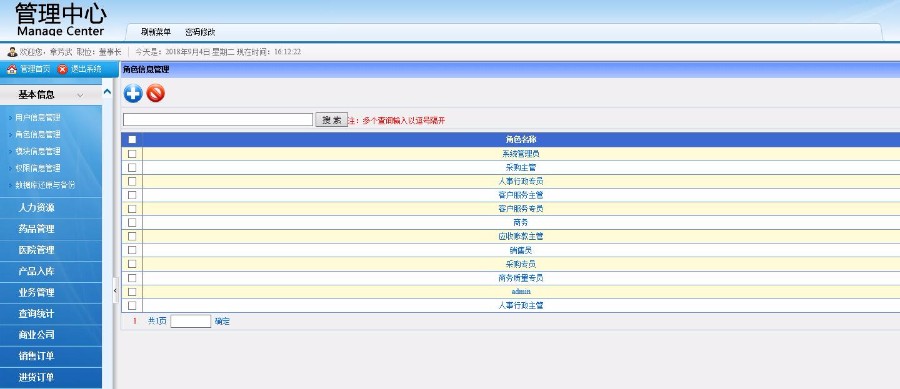The width and height of the screenshot is (900, 389).
Task: Open 数据库还原与备份 in the sidebar
Action: [x=45, y=185]
